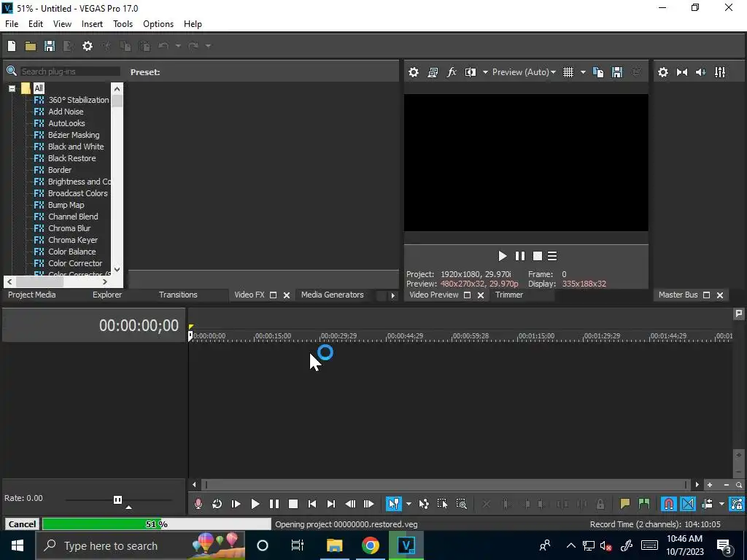747x560 pixels.
Task: Play from start in transport bar
Action: (236, 504)
